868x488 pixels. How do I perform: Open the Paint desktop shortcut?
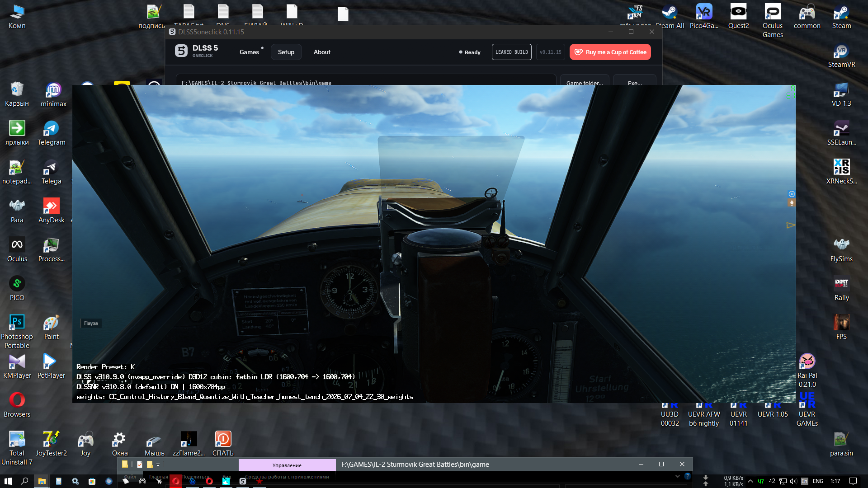point(51,328)
